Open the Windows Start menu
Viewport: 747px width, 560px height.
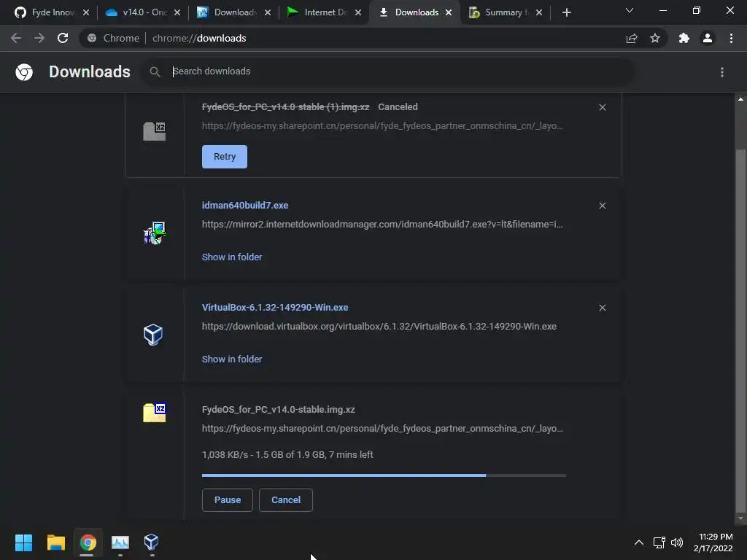tap(23, 542)
